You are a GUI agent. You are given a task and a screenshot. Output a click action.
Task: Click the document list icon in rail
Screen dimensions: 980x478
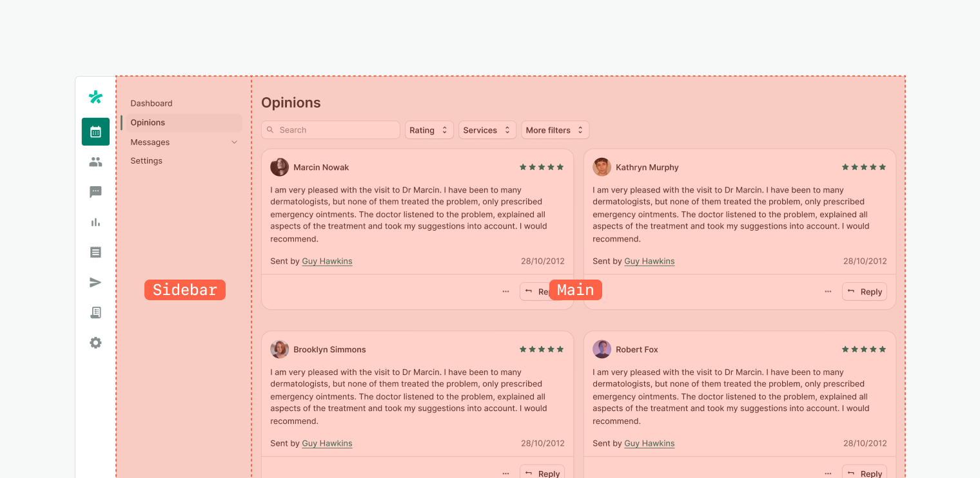click(x=95, y=253)
